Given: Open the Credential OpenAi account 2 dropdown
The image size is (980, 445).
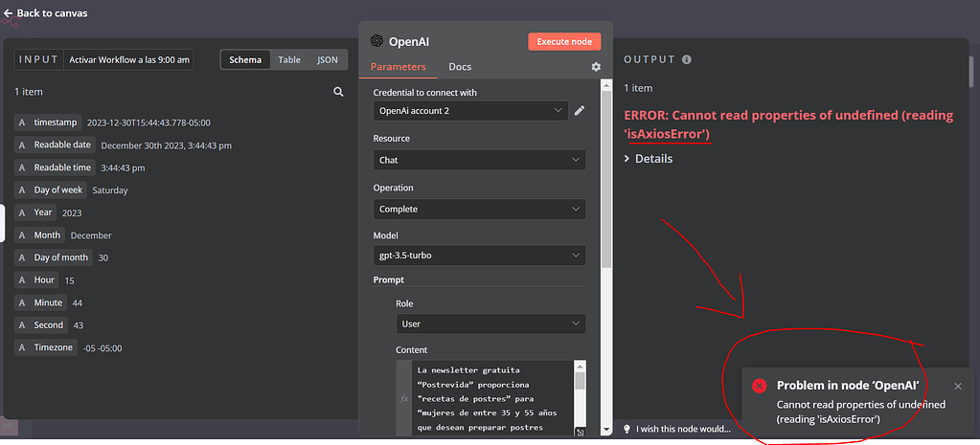Looking at the screenshot, I should (469, 111).
